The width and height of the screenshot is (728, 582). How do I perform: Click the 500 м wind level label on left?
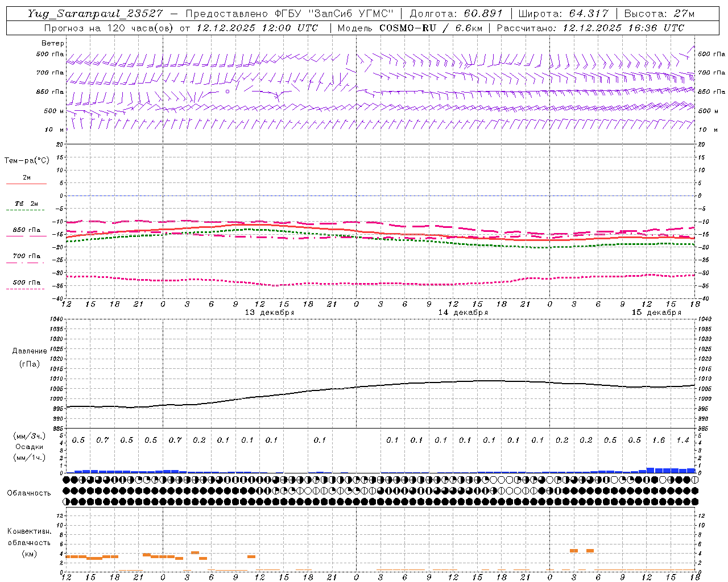click(x=54, y=111)
